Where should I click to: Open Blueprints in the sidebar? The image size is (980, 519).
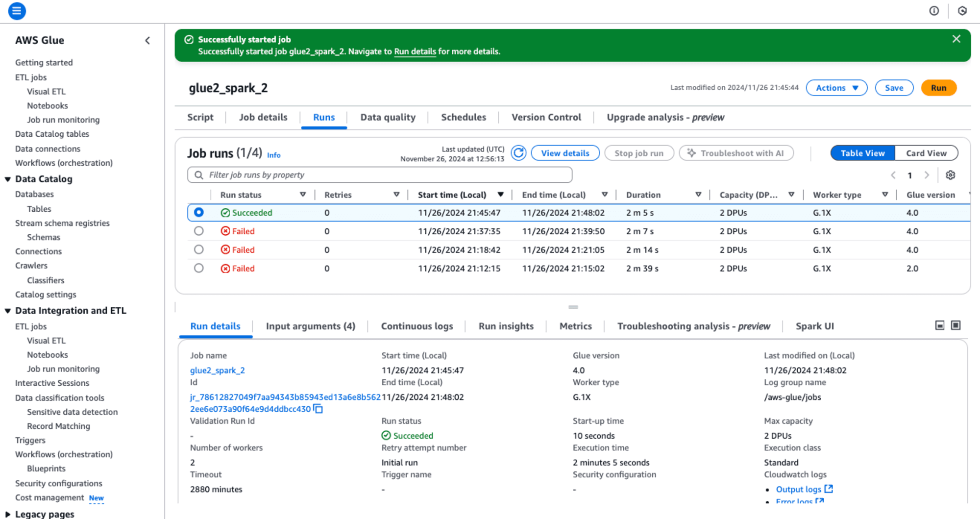[x=46, y=469]
